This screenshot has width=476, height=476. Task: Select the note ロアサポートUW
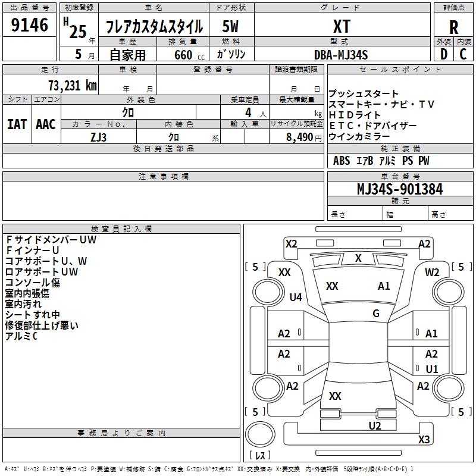[x=42, y=271]
